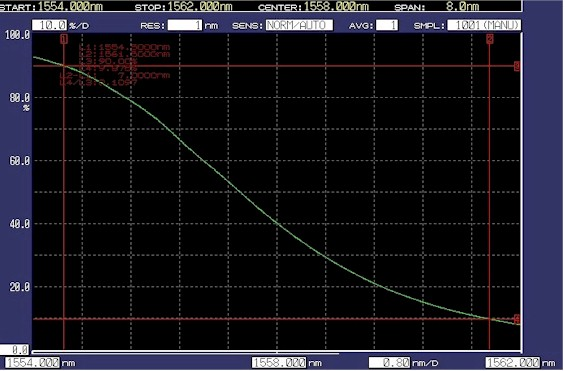The image size is (565, 371).
Task: Click the START wavelength value in the header
Action: tap(70, 6)
